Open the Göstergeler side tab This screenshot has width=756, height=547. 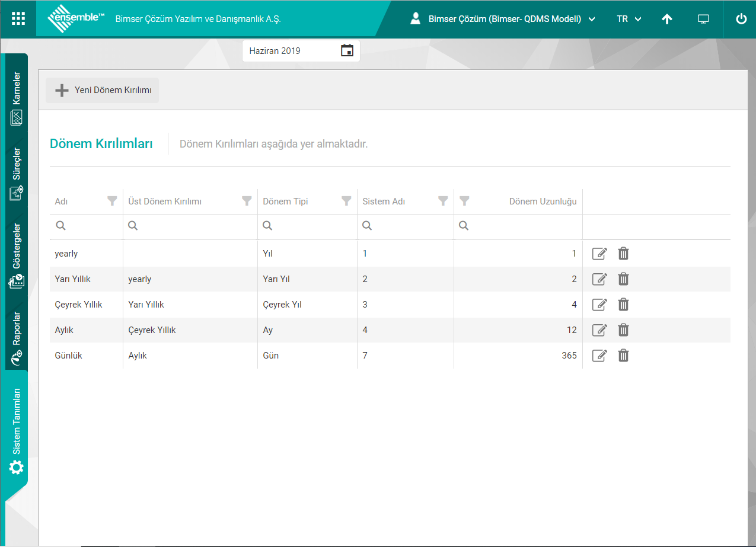click(x=17, y=255)
